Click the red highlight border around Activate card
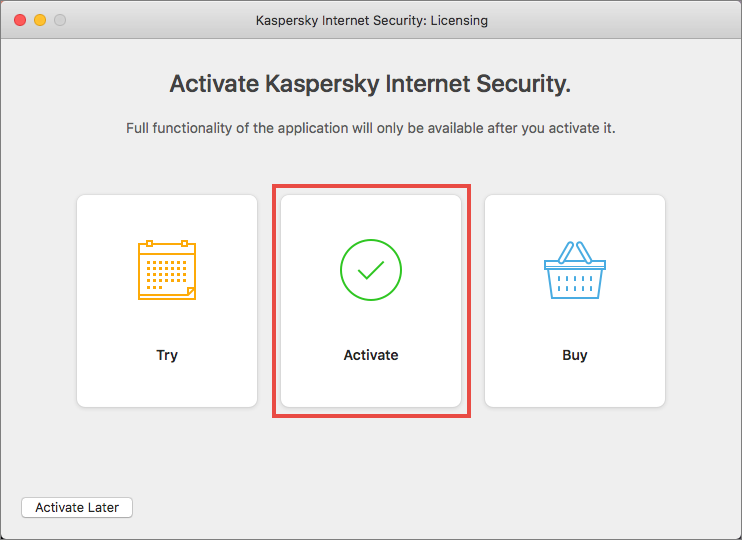742x540 pixels. pyautogui.click(x=371, y=186)
